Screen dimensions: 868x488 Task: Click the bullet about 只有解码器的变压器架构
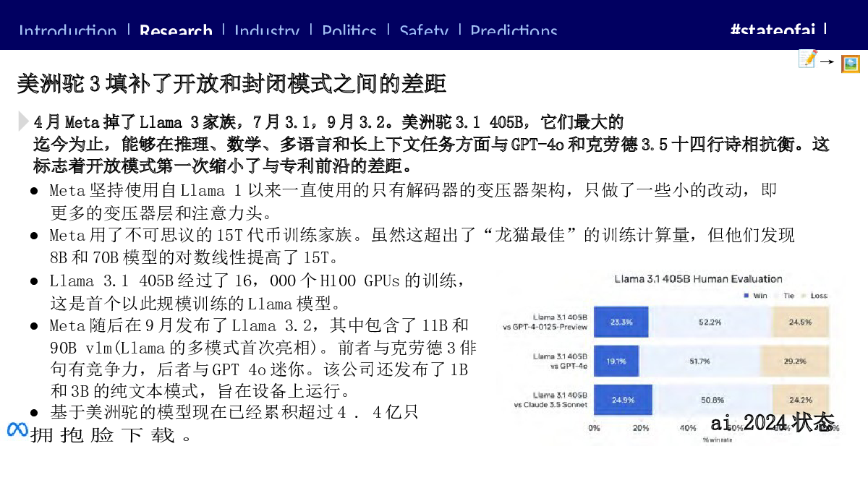413,191
